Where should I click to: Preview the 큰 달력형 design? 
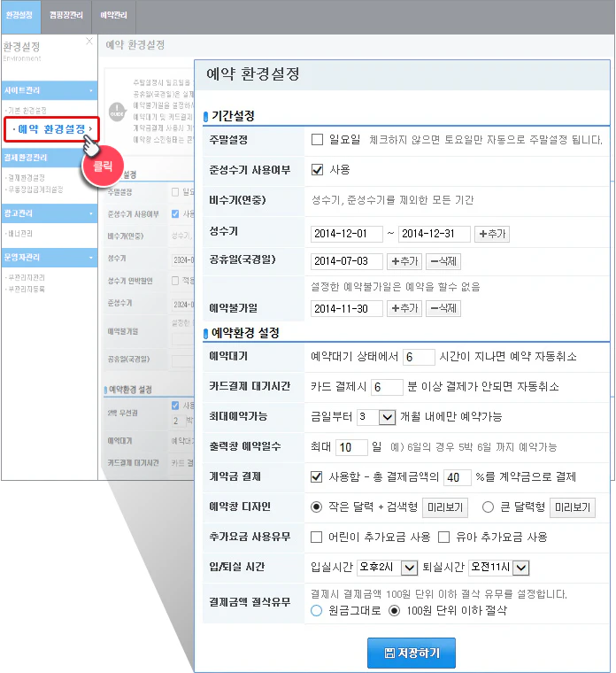[x=573, y=507]
